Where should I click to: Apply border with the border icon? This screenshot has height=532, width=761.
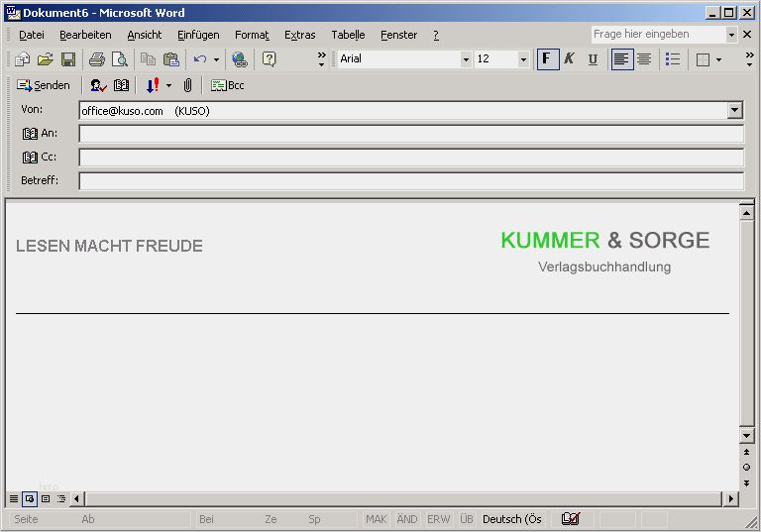(703, 59)
